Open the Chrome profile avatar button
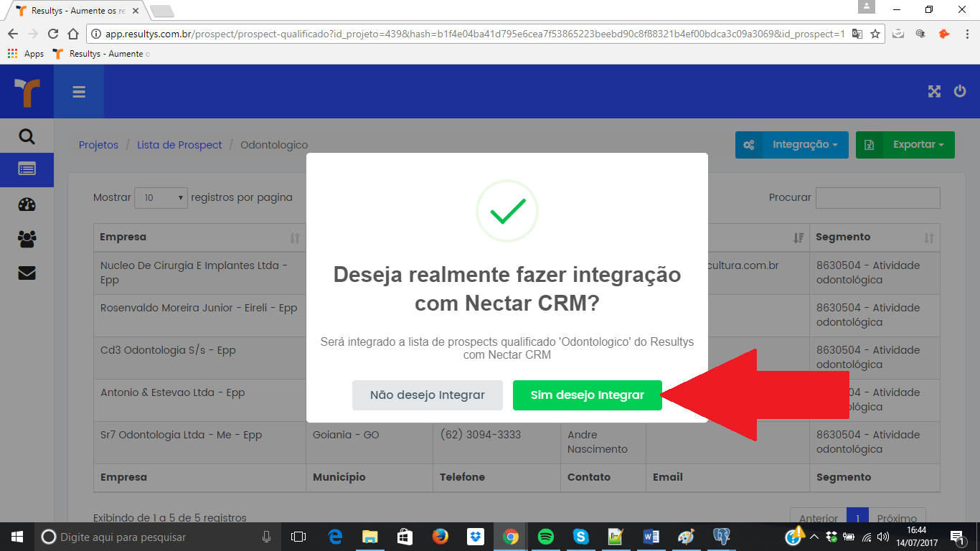This screenshot has width=980, height=551. (867, 8)
